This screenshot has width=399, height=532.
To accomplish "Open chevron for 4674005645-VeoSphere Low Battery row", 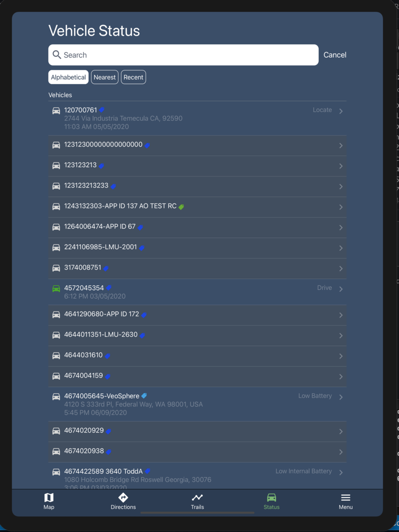I will pos(341,397).
